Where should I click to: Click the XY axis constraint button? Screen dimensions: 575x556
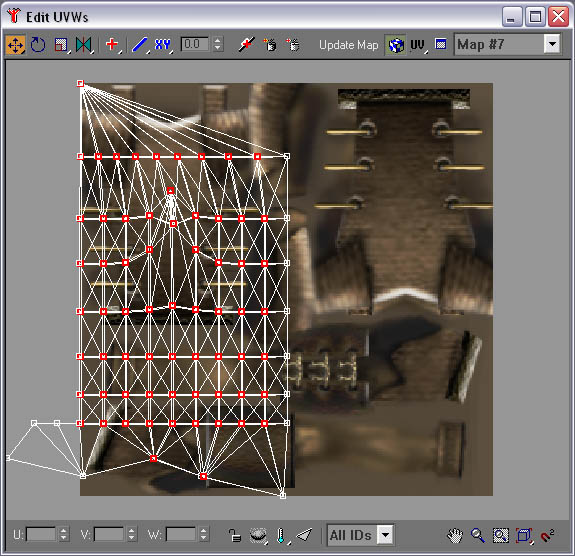pyautogui.click(x=163, y=45)
